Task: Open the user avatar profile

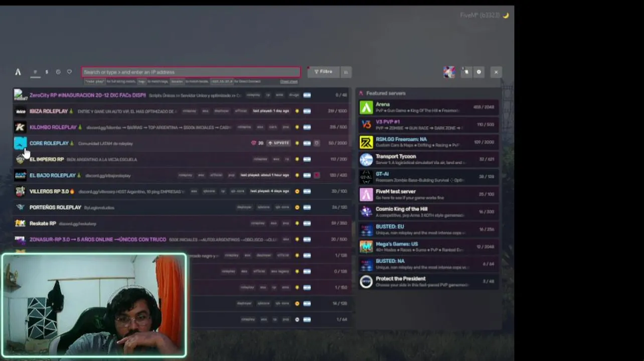Action: tap(449, 72)
